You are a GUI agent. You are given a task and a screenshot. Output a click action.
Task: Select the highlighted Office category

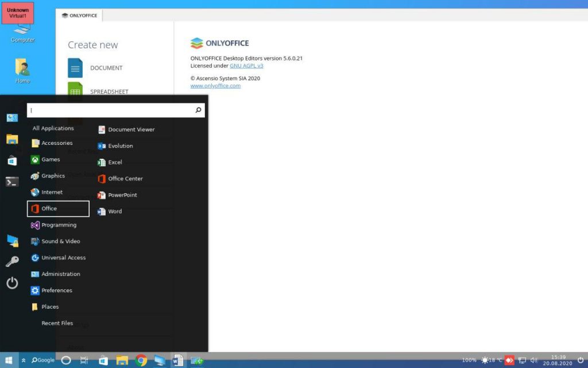58,209
